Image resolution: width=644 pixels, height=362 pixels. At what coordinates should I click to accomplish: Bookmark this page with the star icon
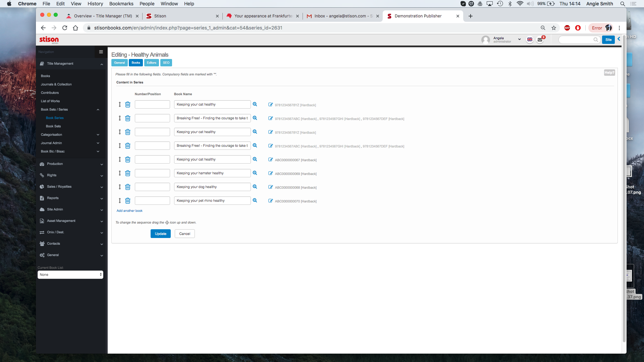(554, 28)
